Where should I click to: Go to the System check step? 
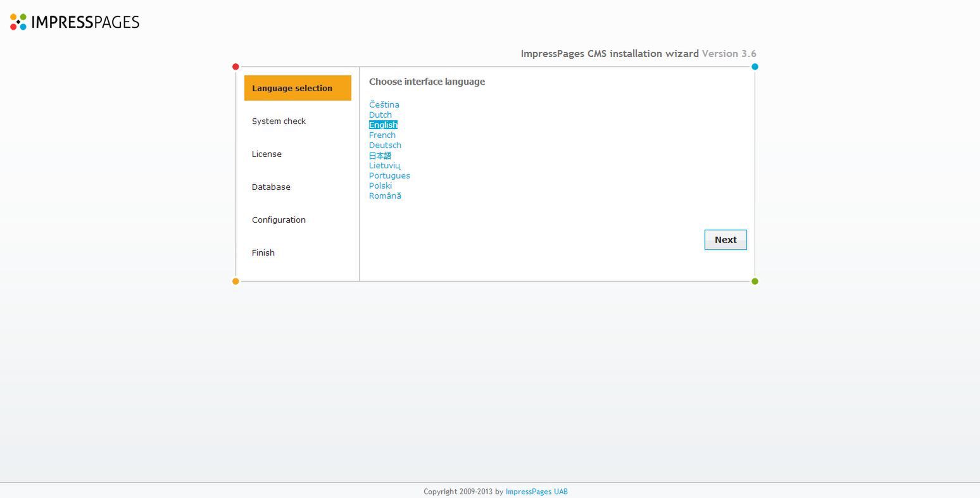(279, 121)
